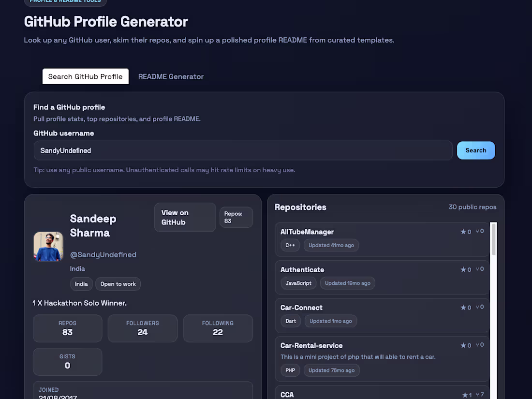
Task: Select the PHP badge under Car-Rental-service
Action: coord(290,370)
